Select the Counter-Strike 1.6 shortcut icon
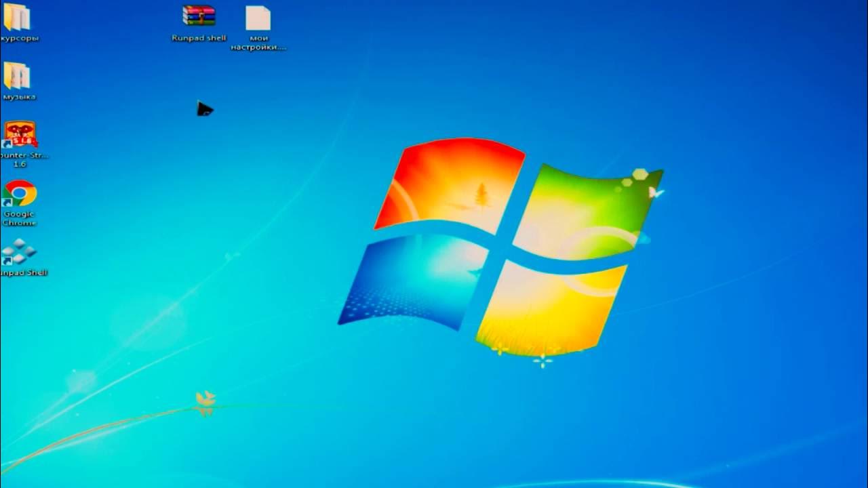This screenshot has width=868, height=488. (20, 134)
